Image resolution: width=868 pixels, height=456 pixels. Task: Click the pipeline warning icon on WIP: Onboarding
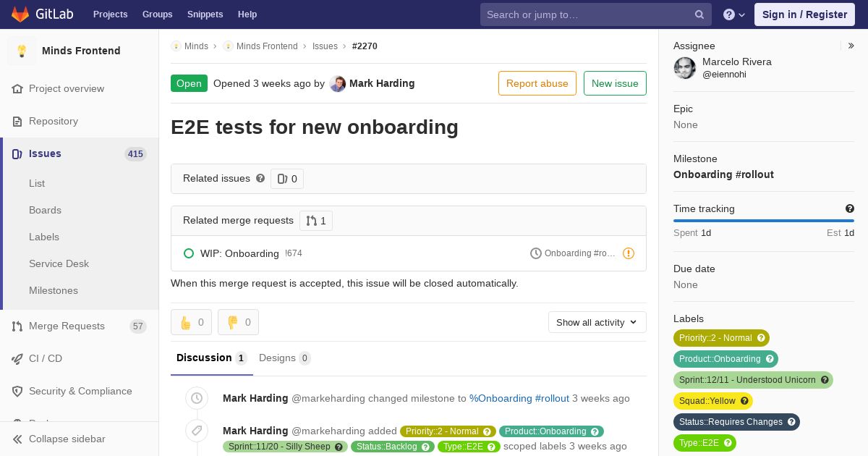(629, 253)
